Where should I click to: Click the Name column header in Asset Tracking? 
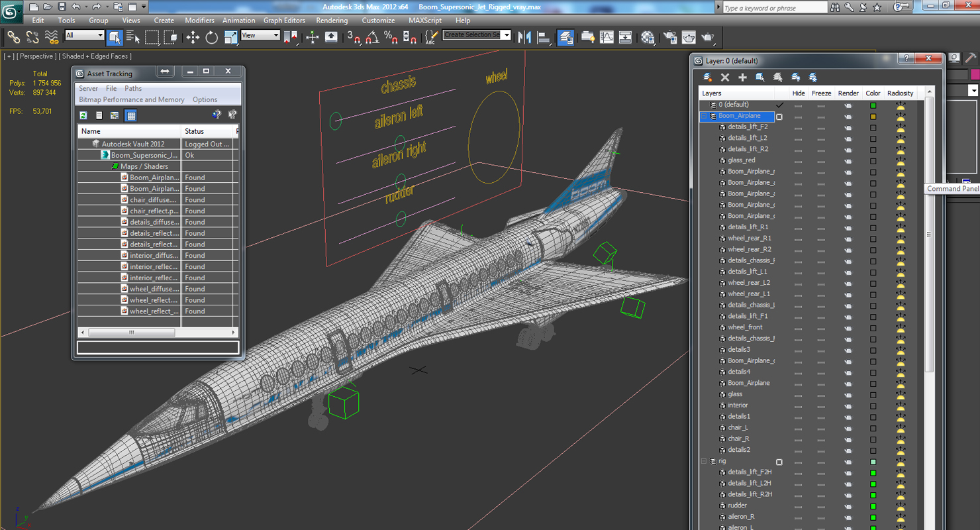tap(129, 131)
